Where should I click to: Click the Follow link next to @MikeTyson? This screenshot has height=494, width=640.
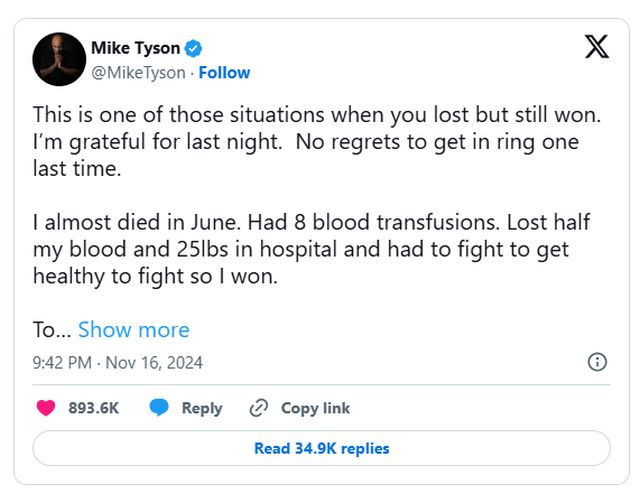[x=224, y=73]
